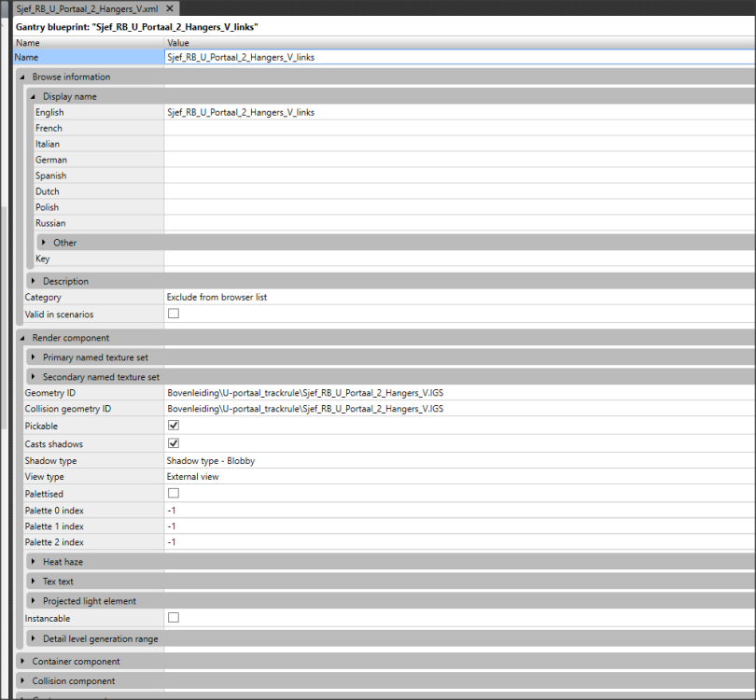Change the Shadow type value
This screenshot has width=756, height=700.
pyautogui.click(x=457, y=460)
